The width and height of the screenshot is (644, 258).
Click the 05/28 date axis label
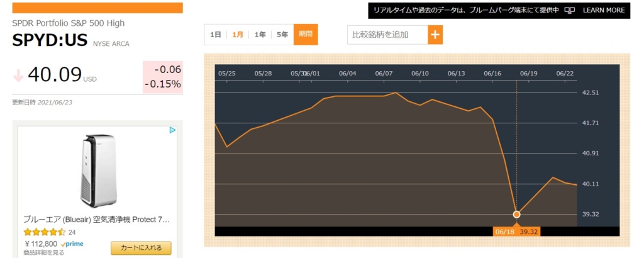pyautogui.click(x=263, y=74)
